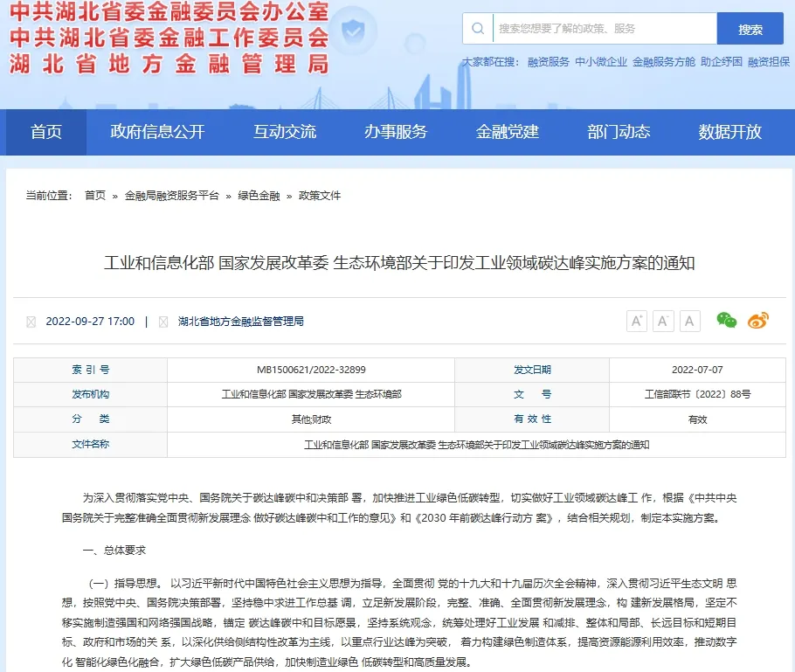Click the increase font size A+ icon
The width and height of the screenshot is (795, 672).
click(636, 321)
